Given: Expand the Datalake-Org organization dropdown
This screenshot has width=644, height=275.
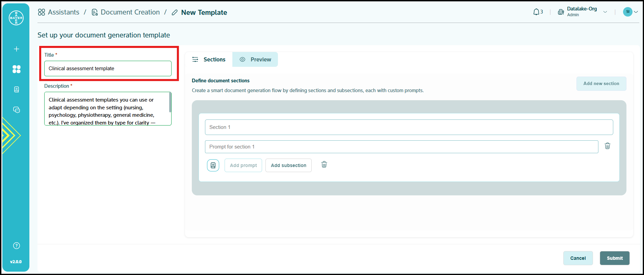Looking at the screenshot, I should pyautogui.click(x=605, y=12).
